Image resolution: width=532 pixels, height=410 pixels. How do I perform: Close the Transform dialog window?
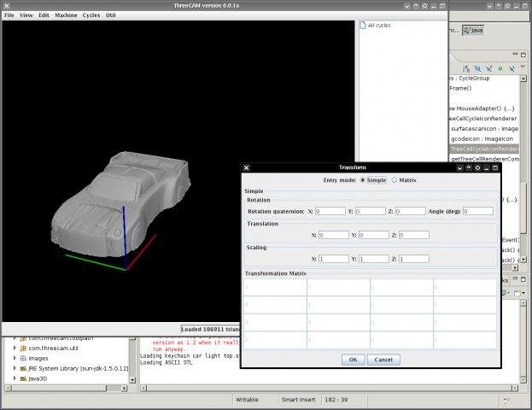[x=247, y=167]
